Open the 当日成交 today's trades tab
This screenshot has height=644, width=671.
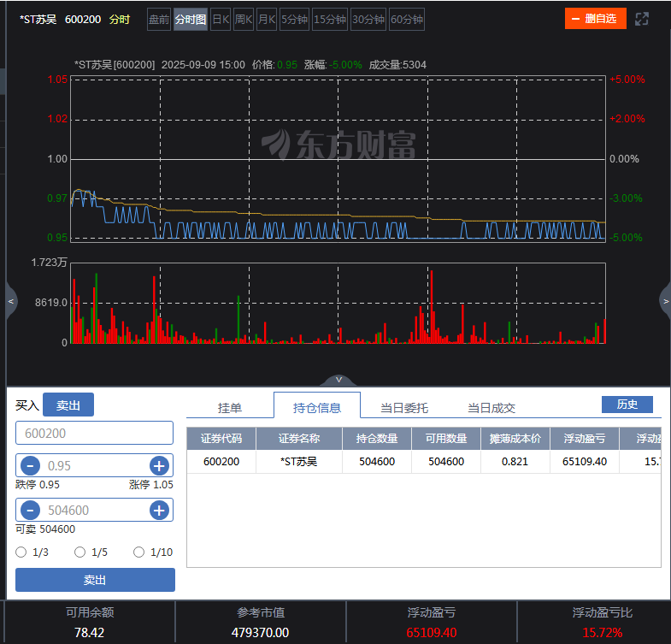tap(491, 408)
